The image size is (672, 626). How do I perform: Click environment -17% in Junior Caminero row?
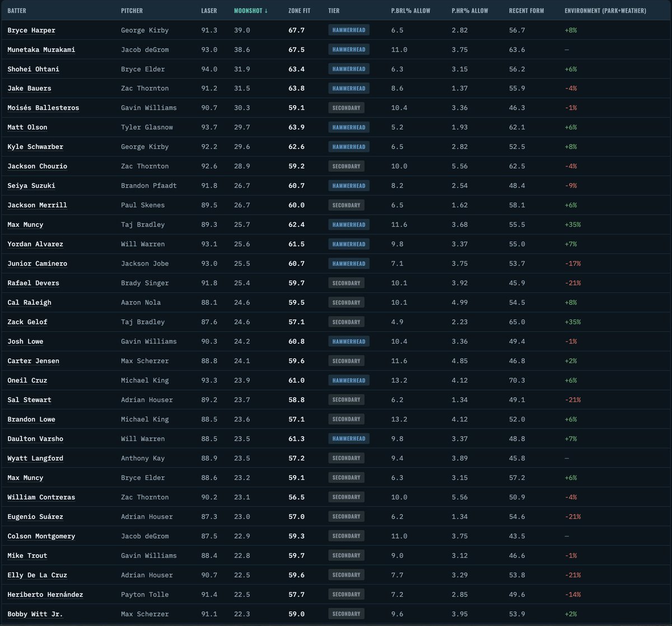coord(572,264)
